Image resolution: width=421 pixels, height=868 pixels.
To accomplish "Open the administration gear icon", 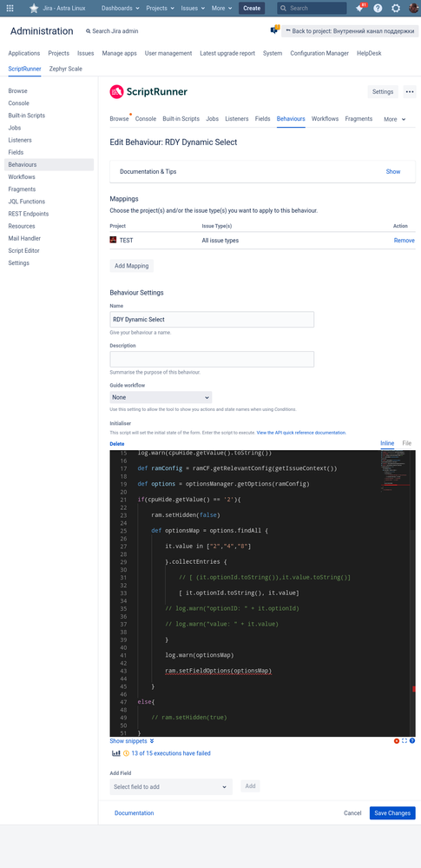I will click(x=396, y=9).
